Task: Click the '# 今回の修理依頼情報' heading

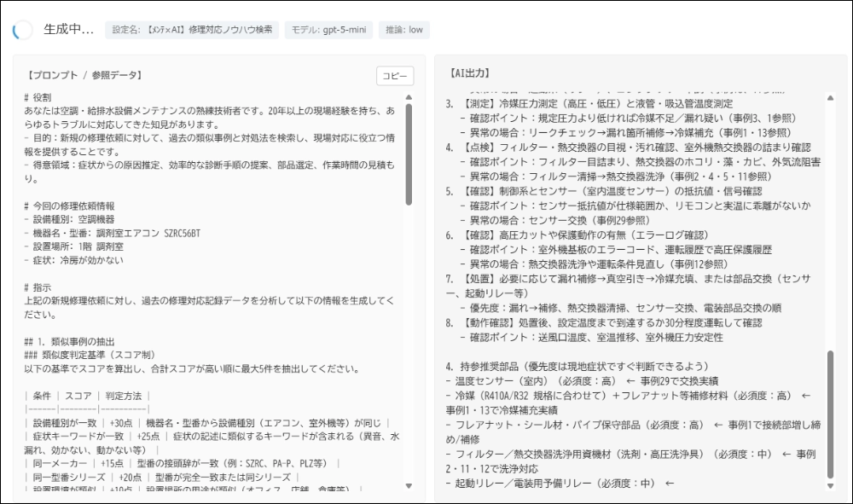Action: click(x=69, y=206)
